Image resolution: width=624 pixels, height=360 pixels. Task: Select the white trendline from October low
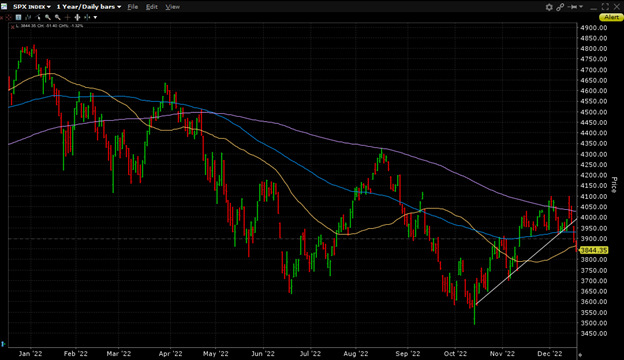(525, 261)
